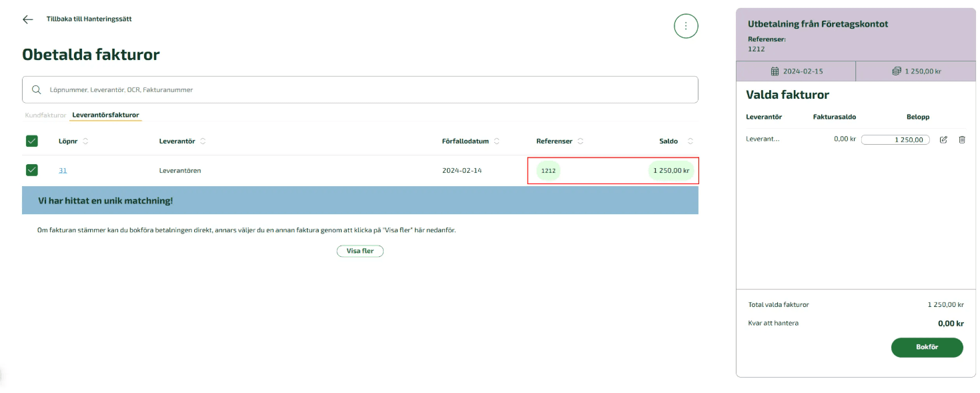
Task: Click the calendar icon beside 2024-02-15
Action: click(775, 71)
